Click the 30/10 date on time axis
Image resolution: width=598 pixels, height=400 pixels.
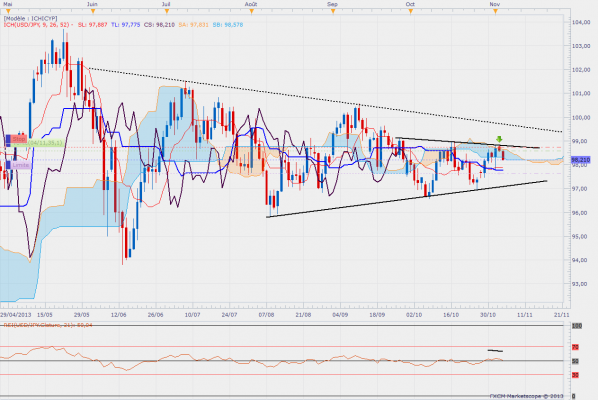[488, 315]
